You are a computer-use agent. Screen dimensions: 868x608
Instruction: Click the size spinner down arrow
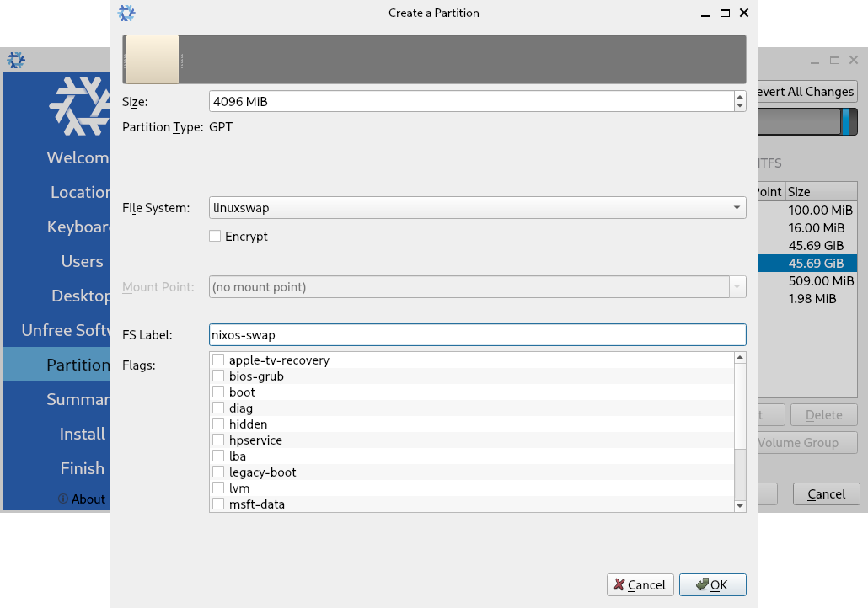(739, 106)
